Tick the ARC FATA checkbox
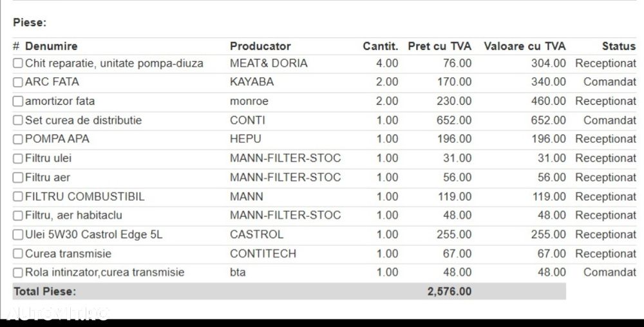This screenshot has height=327, width=644. 18,82
